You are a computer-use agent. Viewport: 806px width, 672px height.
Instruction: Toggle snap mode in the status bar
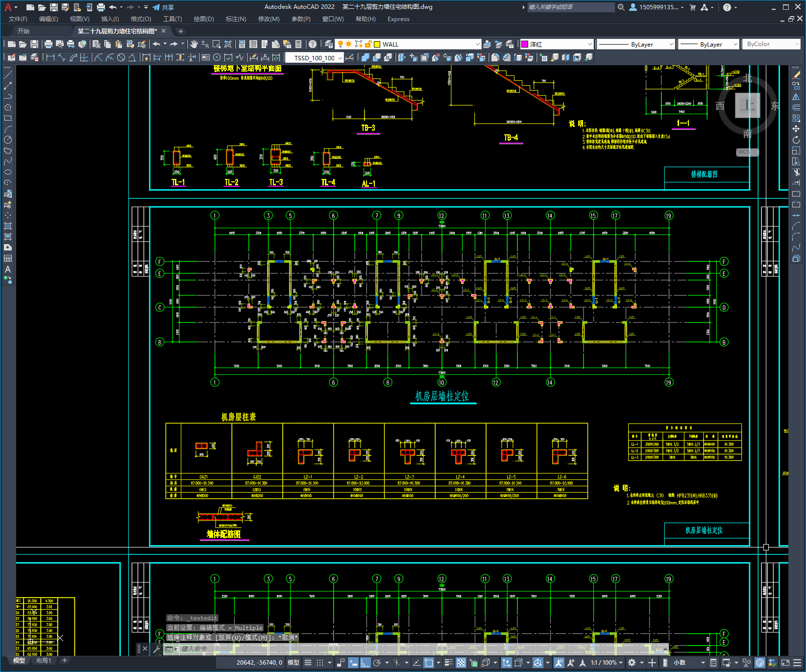320,663
